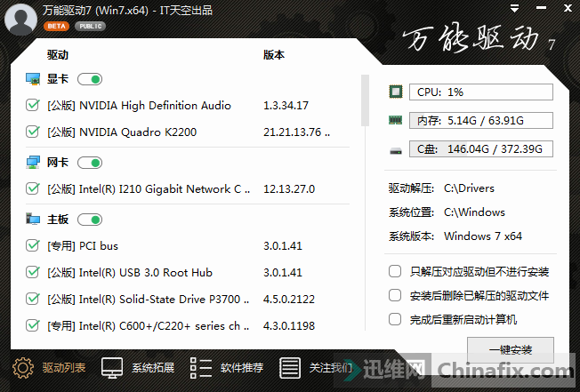Click the 一键安装 install button
Screen dimensions: 580x392
[511, 349]
